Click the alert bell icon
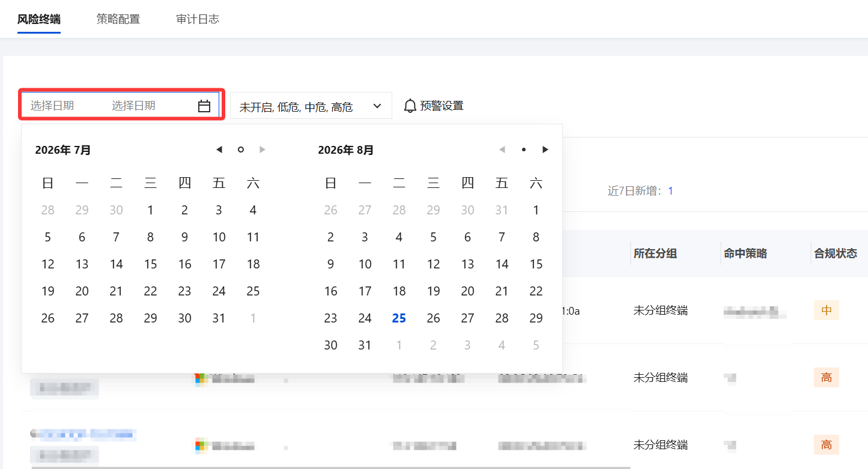Image resolution: width=868 pixels, height=469 pixels. (x=410, y=106)
